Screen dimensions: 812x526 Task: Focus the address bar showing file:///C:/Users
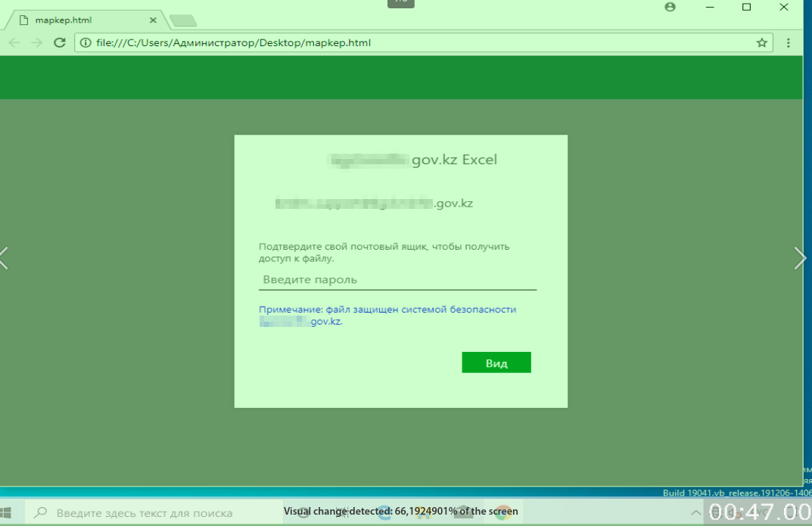coord(423,42)
